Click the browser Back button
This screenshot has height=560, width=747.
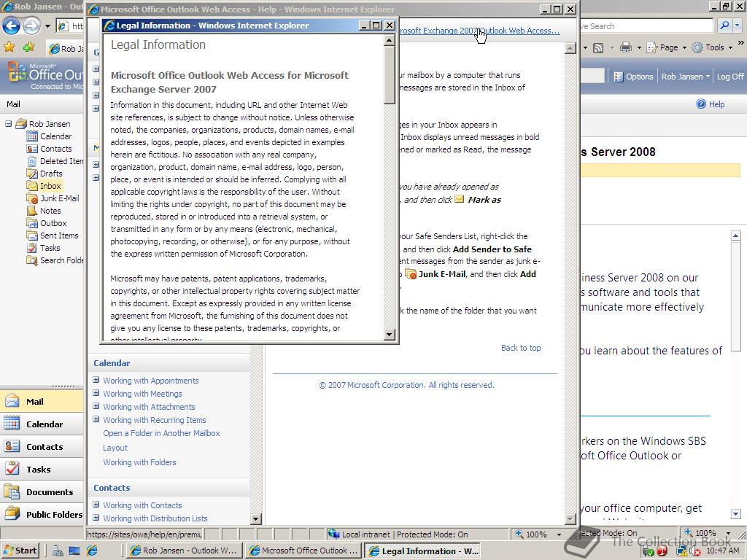pos(12,26)
